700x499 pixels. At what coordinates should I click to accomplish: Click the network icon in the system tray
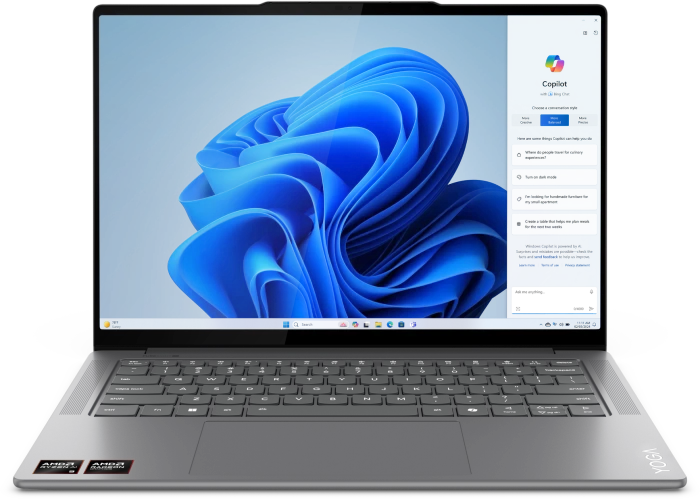555,324
